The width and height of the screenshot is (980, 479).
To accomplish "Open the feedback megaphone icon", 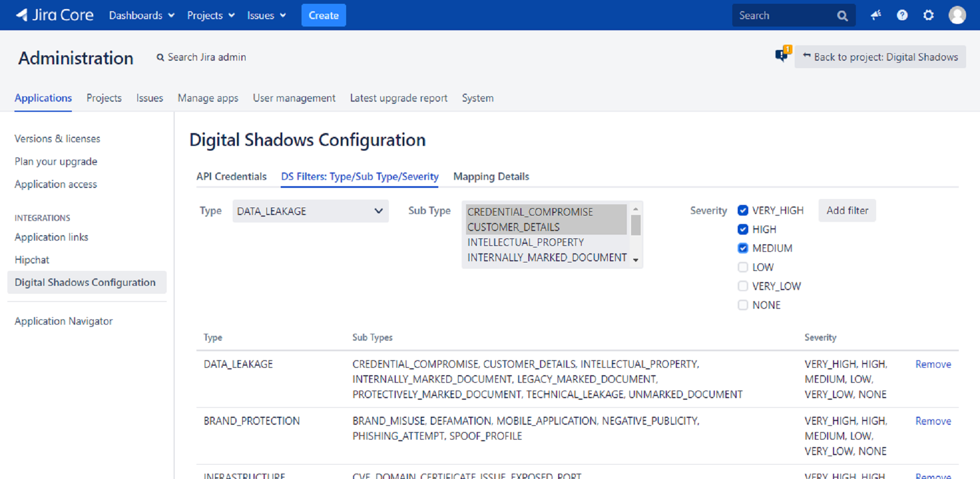I will [x=876, y=15].
